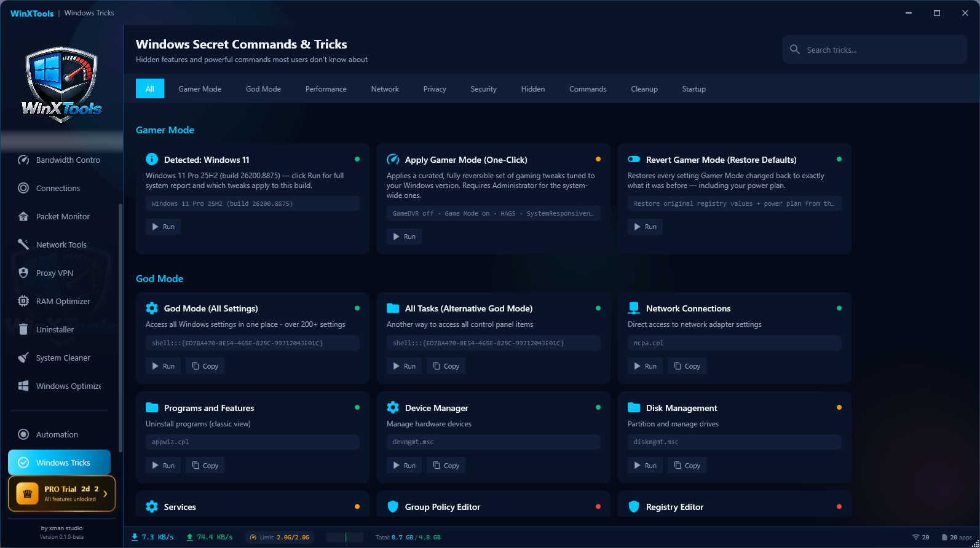Run Revert Gamer Mode restore

(x=646, y=227)
